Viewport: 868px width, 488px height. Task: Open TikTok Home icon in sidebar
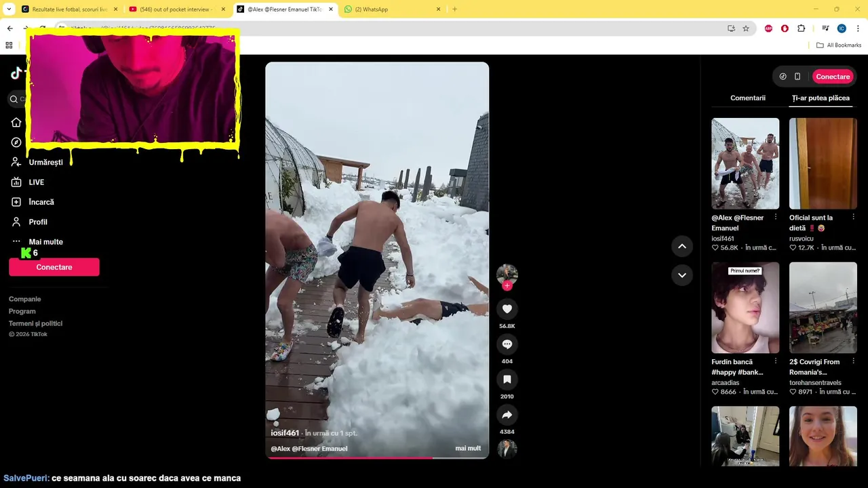click(16, 123)
